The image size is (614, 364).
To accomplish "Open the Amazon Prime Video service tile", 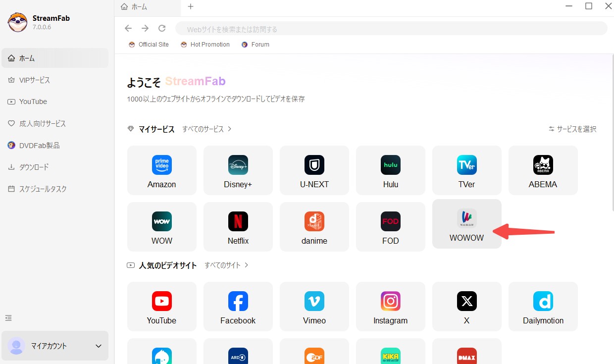I will coord(161,170).
